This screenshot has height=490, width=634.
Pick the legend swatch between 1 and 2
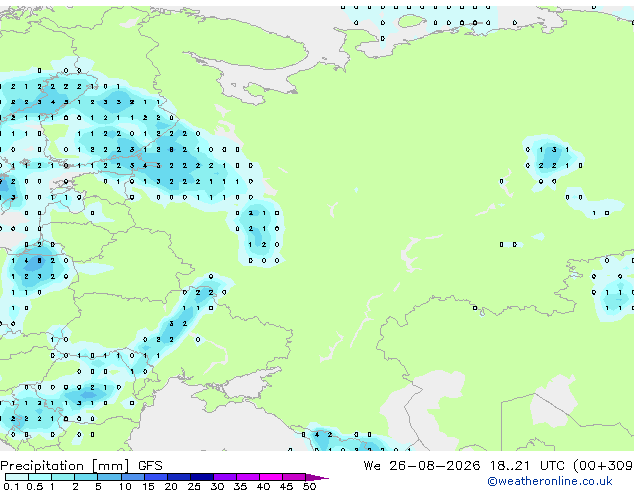tap(63, 477)
